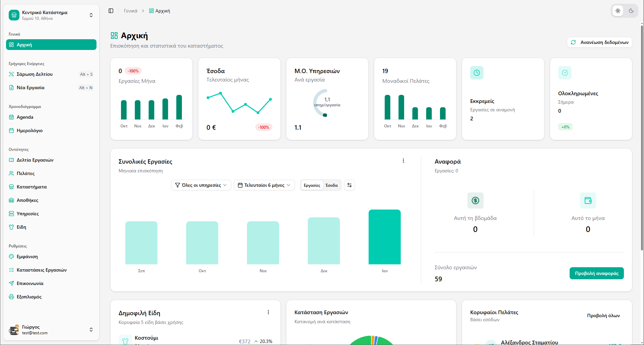Toggle the sidebar panel icon
This screenshot has height=345, width=644.
pos(111,11)
